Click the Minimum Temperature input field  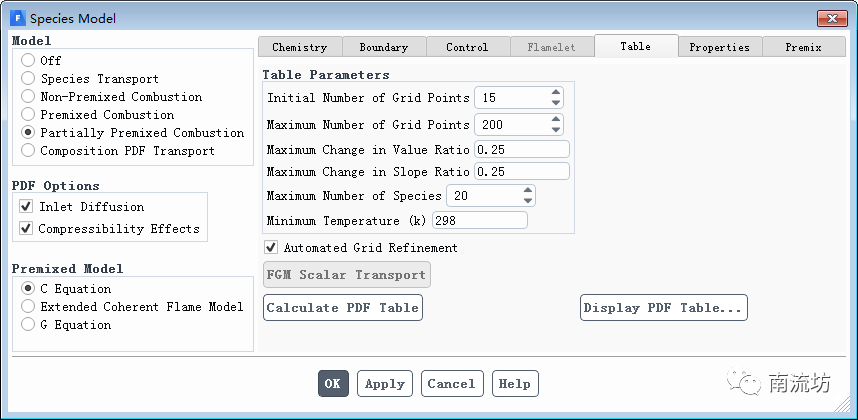[x=479, y=220]
